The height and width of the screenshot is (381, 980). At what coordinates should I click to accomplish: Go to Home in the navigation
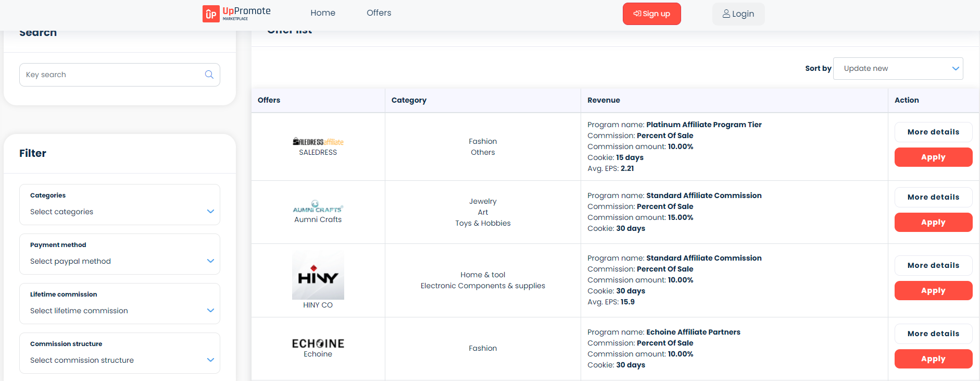click(x=323, y=13)
